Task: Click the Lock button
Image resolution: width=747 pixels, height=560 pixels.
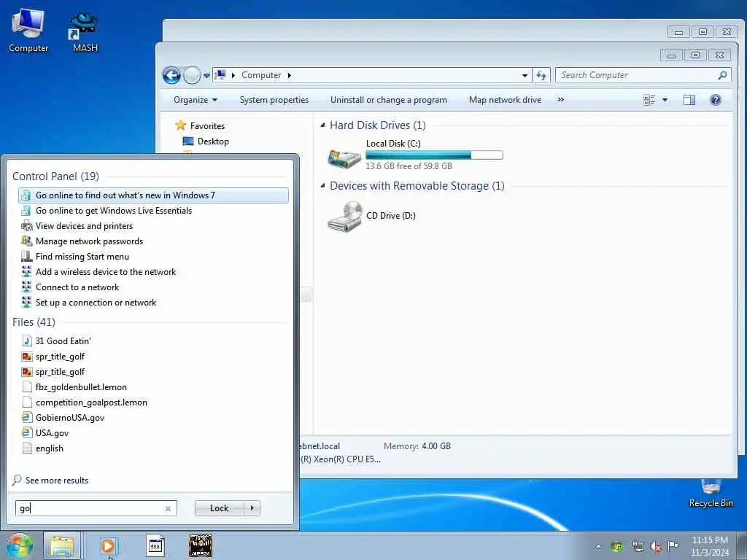Action: tap(219, 508)
